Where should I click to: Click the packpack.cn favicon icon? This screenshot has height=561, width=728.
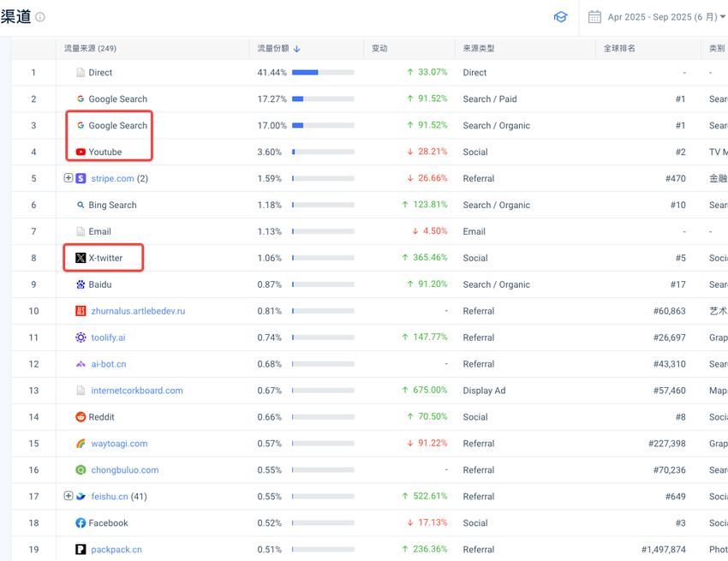(x=81, y=549)
